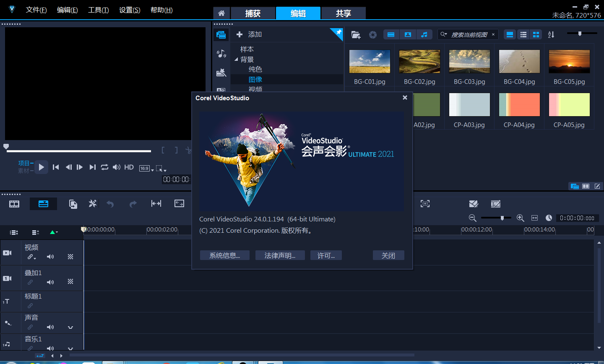Click the media library panel icon
This screenshot has height=364, width=604.
pyautogui.click(x=221, y=35)
